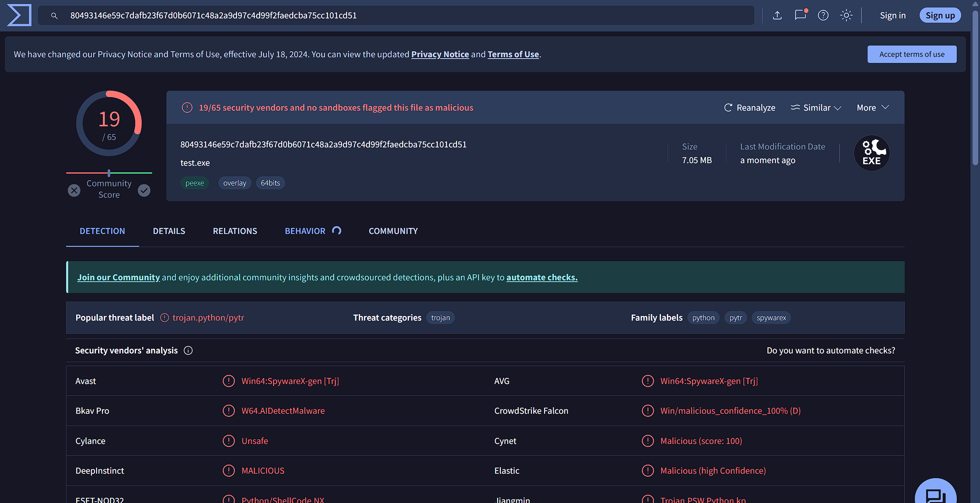Screen dimensions: 980x503
Task: Click the SHA-256 hash in the file header
Action: tap(323, 144)
